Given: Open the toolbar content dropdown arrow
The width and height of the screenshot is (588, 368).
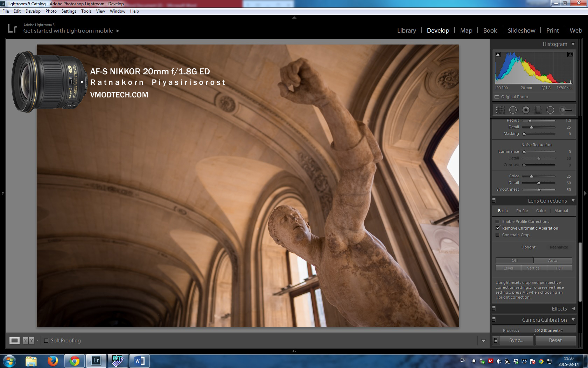Looking at the screenshot, I should 483,341.
